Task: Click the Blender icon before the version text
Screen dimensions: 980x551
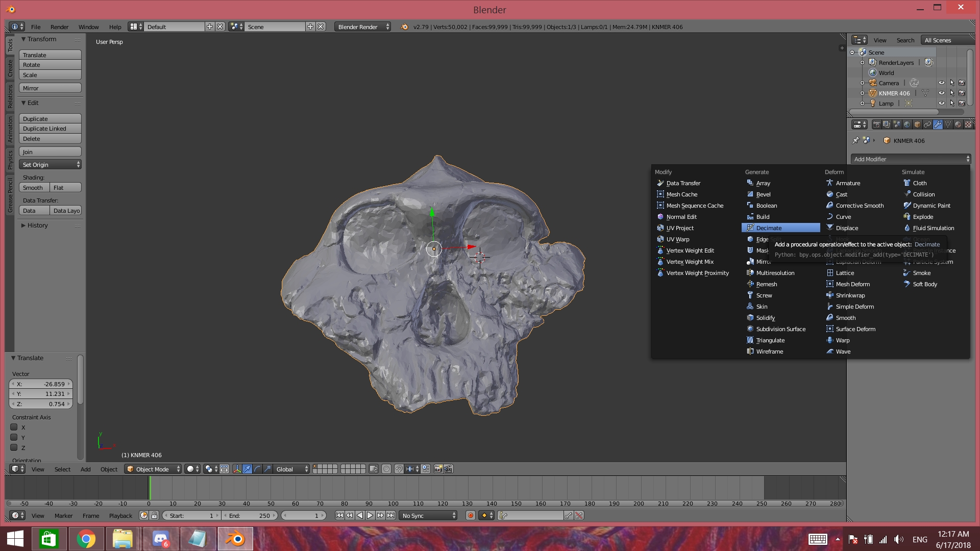Action: (404, 27)
